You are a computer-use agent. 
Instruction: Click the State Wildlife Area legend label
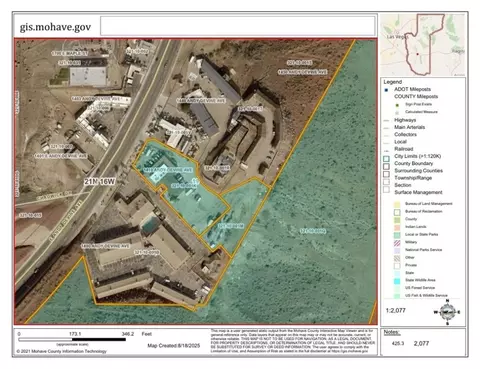[420, 280]
